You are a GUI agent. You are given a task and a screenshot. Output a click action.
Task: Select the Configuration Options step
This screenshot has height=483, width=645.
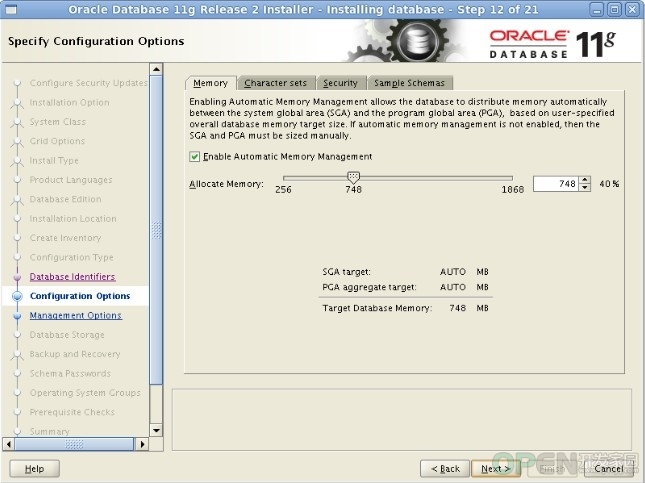tap(80, 296)
